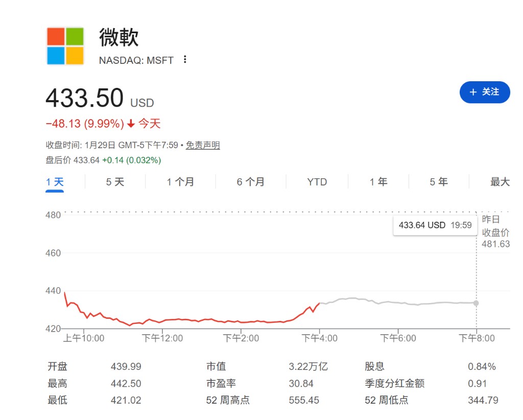This screenshot has height=420, width=523.
Task: Show the YTD chart range
Action: pyautogui.click(x=317, y=182)
